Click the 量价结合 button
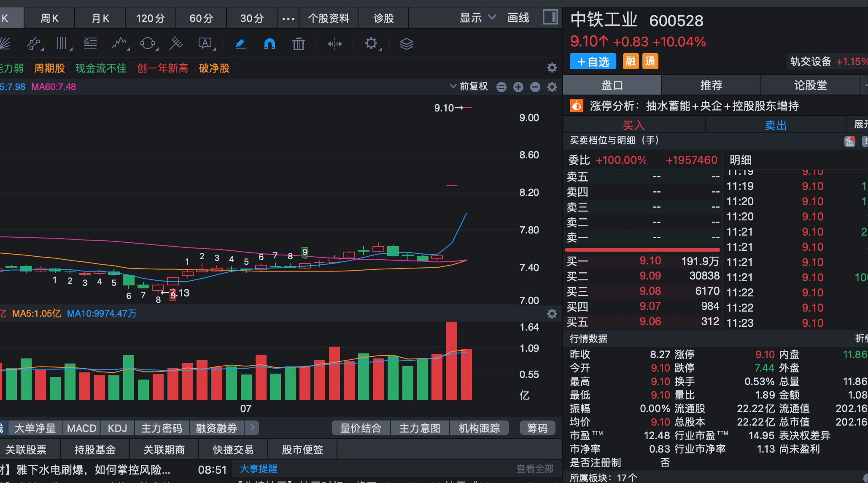 click(x=361, y=428)
